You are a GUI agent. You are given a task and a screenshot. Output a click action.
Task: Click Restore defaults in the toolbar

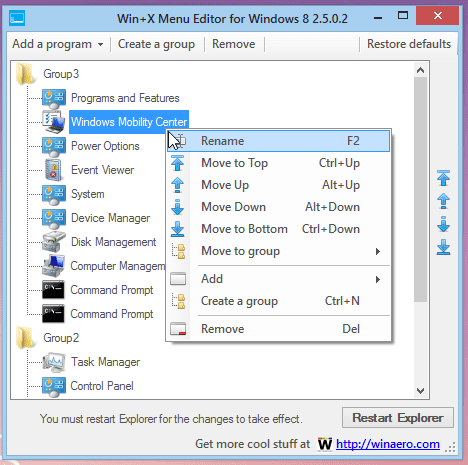(409, 44)
